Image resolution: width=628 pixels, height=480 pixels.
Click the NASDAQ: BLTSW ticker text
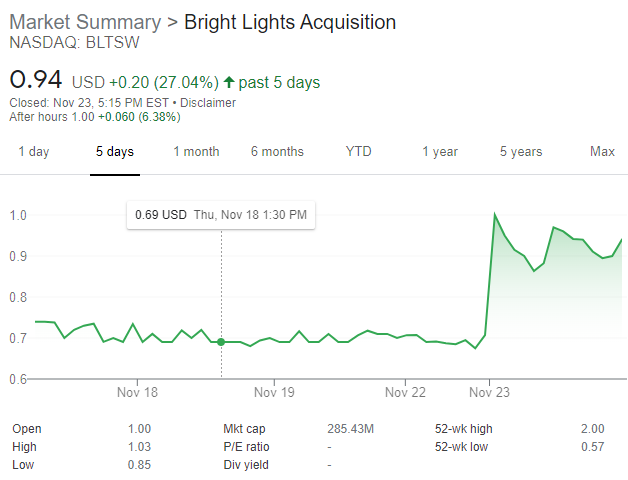[x=74, y=42]
